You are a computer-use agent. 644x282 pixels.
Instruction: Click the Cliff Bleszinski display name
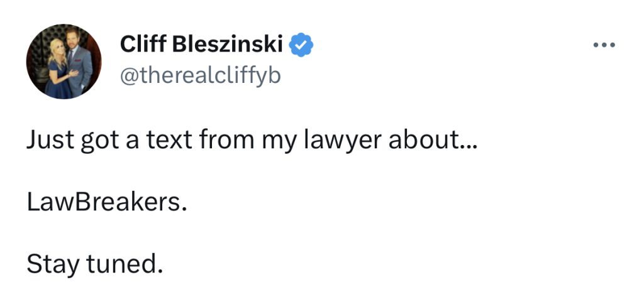click(x=201, y=44)
